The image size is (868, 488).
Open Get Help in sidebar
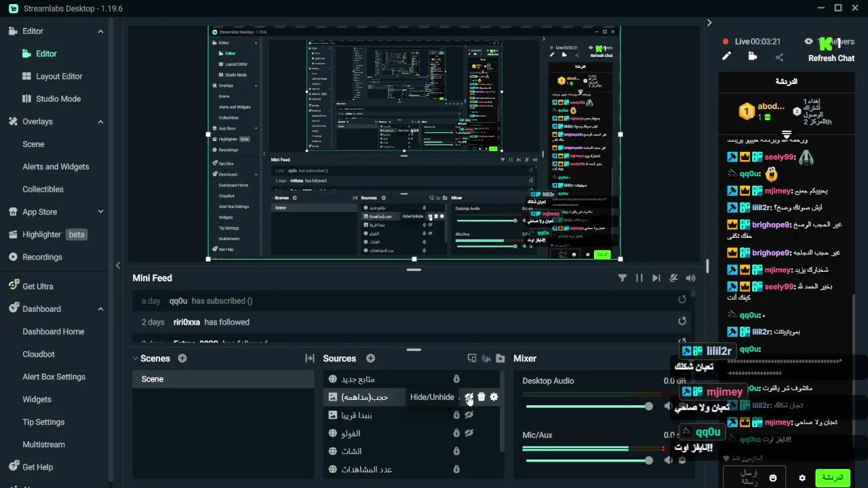37,467
